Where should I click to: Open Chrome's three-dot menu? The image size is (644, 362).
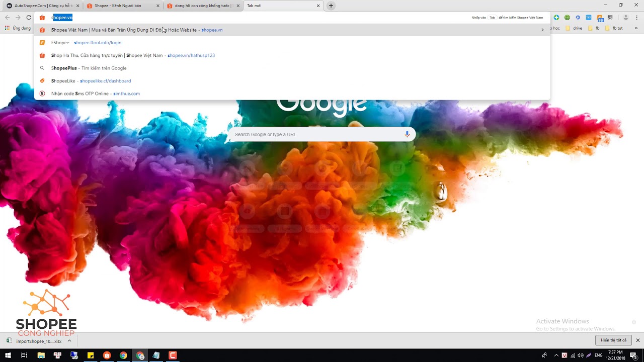[x=636, y=18]
